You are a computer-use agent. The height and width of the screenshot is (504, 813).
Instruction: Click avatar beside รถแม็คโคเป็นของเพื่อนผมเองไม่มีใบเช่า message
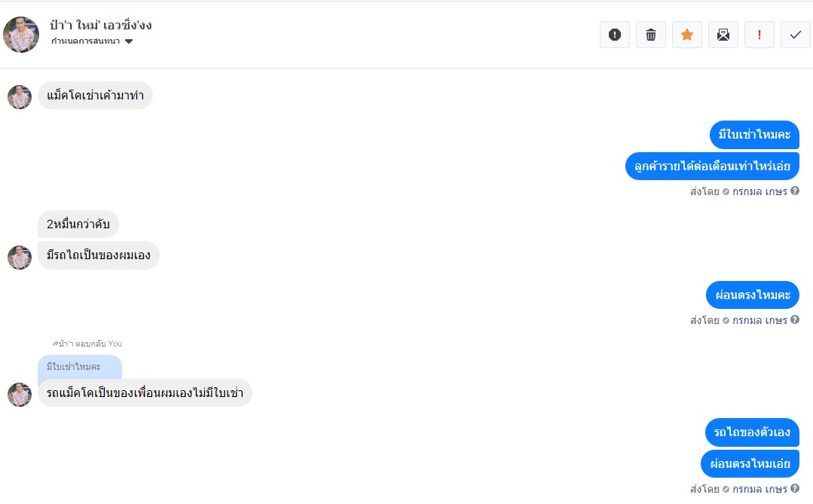(x=20, y=394)
